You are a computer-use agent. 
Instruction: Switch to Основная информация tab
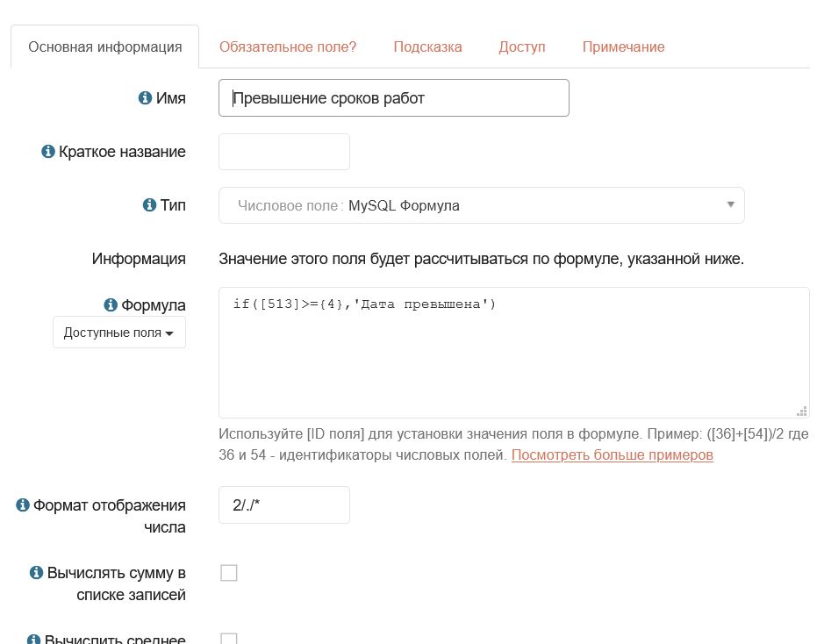click(x=105, y=47)
